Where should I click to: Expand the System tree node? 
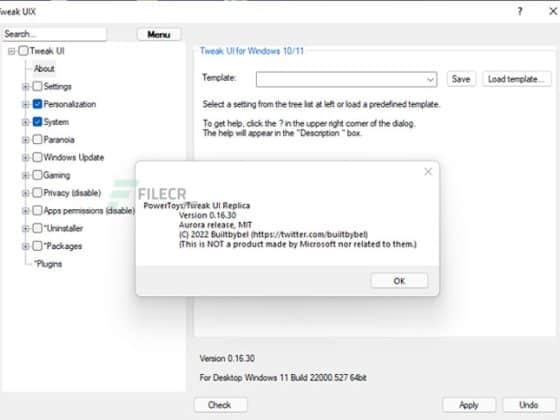[25, 122]
